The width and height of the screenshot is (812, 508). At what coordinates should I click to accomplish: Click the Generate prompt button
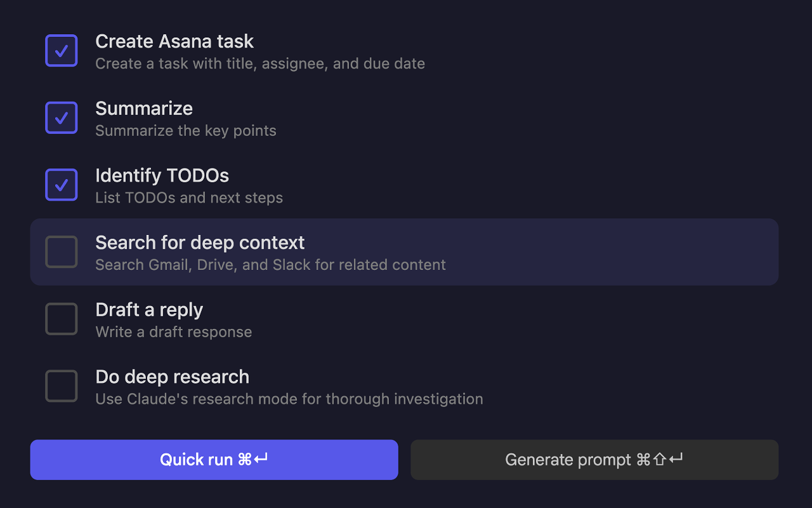click(x=594, y=460)
